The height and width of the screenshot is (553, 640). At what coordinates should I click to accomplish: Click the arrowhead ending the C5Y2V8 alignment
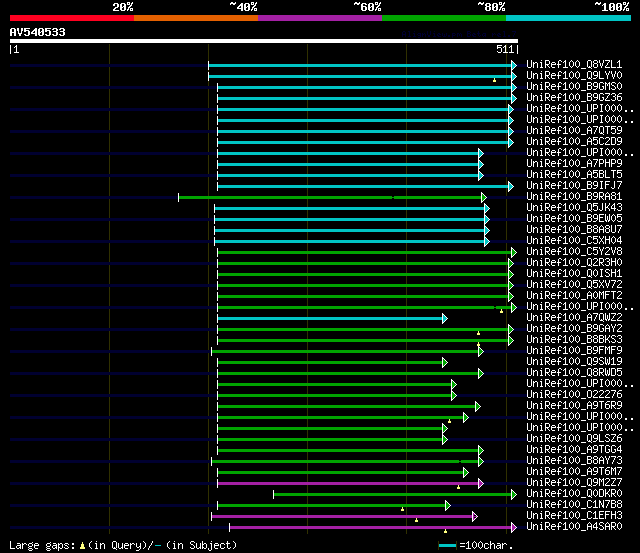click(514, 253)
